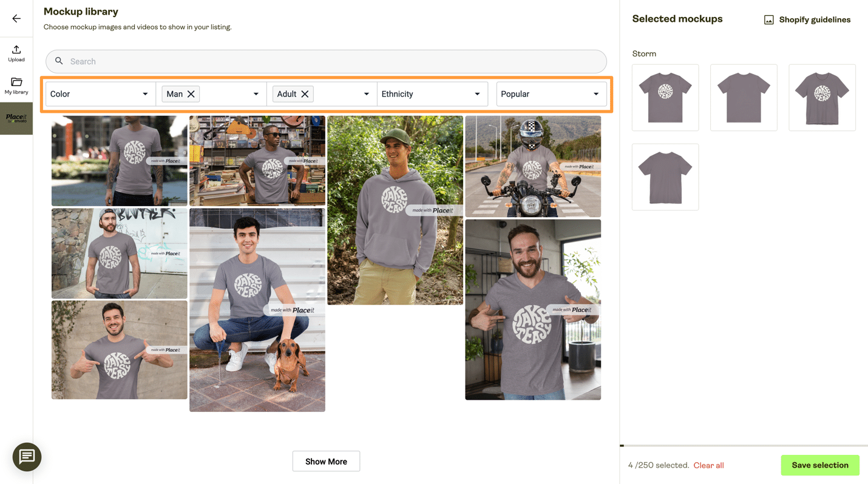The width and height of the screenshot is (868, 484).
Task: Select the Placeit by Envato sidebar icon
Action: (16, 118)
